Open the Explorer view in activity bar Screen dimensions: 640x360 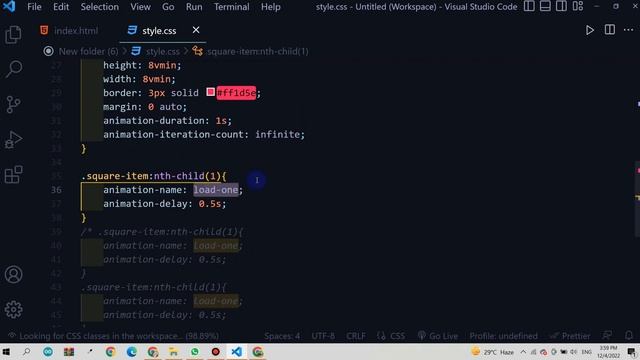(x=13, y=35)
